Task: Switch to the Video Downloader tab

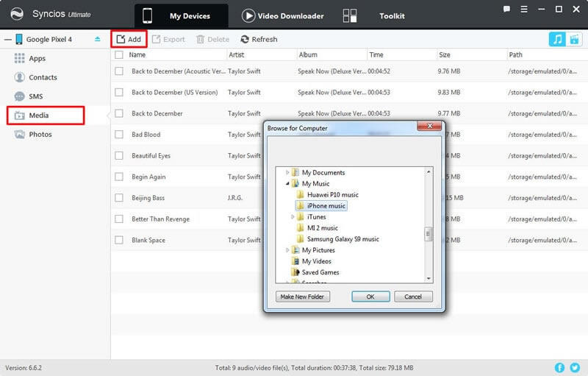Action: click(282, 15)
